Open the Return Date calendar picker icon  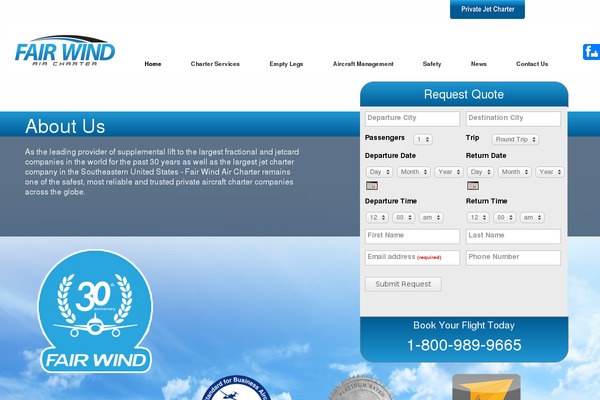pyautogui.click(x=473, y=186)
